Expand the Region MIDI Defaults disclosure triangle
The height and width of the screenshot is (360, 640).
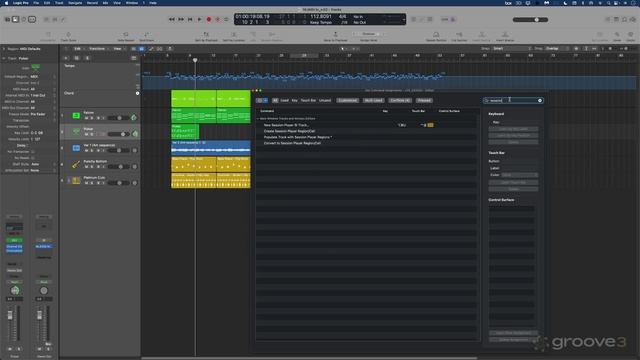tap(4, 49)
